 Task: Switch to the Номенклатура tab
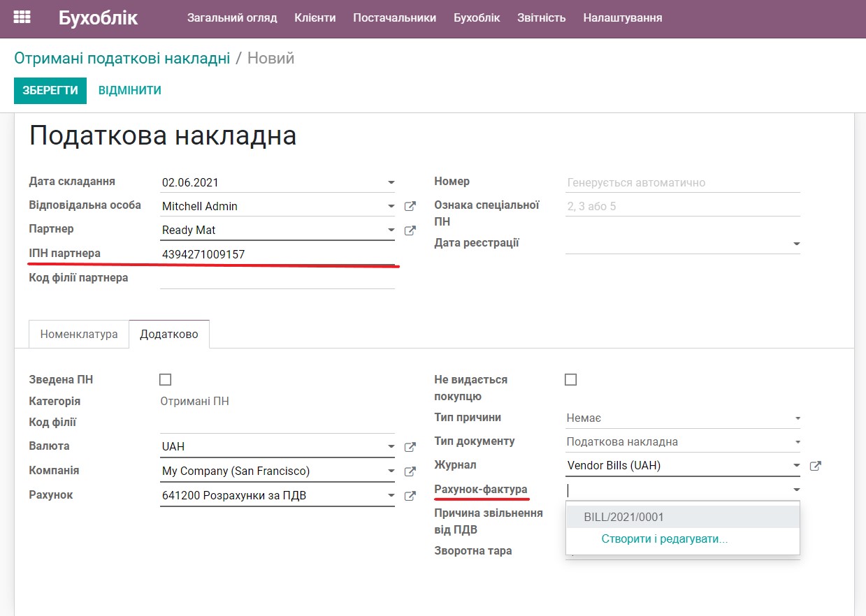coord(78,334)
